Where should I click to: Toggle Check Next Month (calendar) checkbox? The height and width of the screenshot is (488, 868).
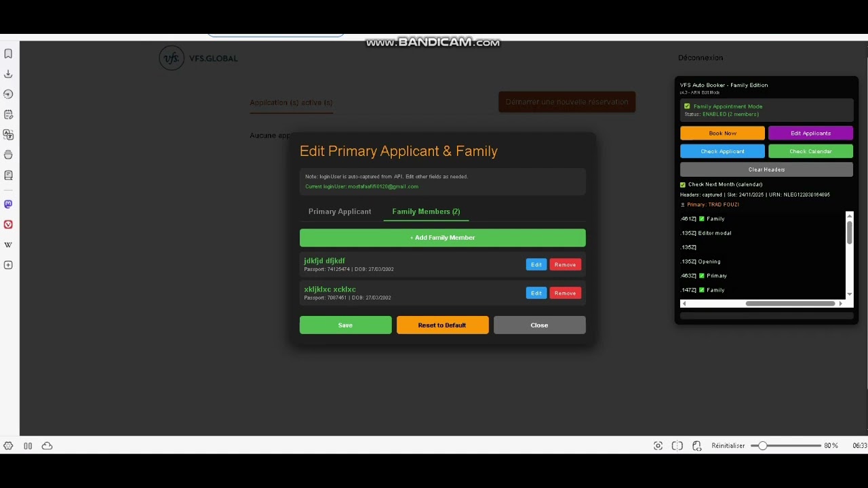coord(683,184)
